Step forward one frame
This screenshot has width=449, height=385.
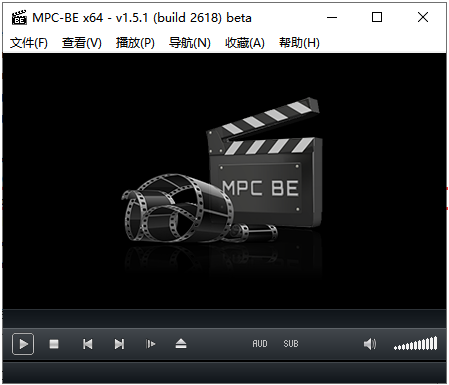click(x=150, y=344)
